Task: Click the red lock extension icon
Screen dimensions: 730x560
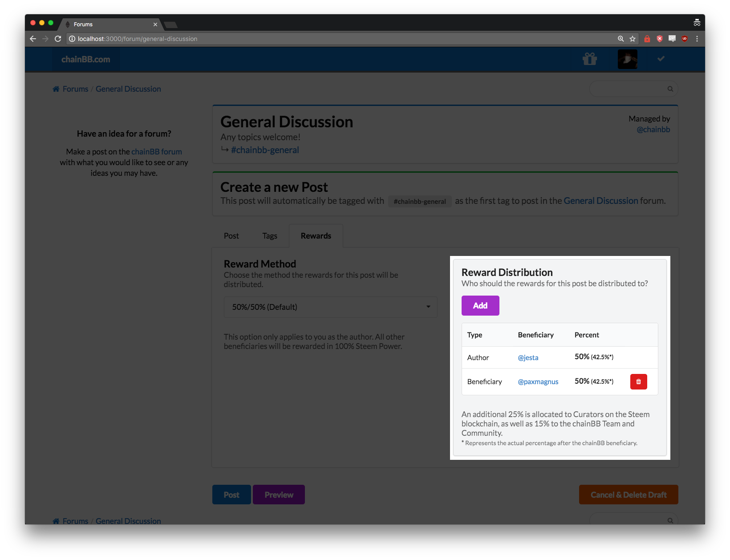Action: [647, 39]
